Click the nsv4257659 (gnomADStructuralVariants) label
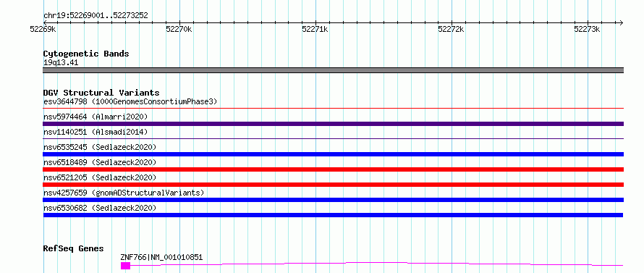This screenshot has height=273, width=644. click(124, 193)
